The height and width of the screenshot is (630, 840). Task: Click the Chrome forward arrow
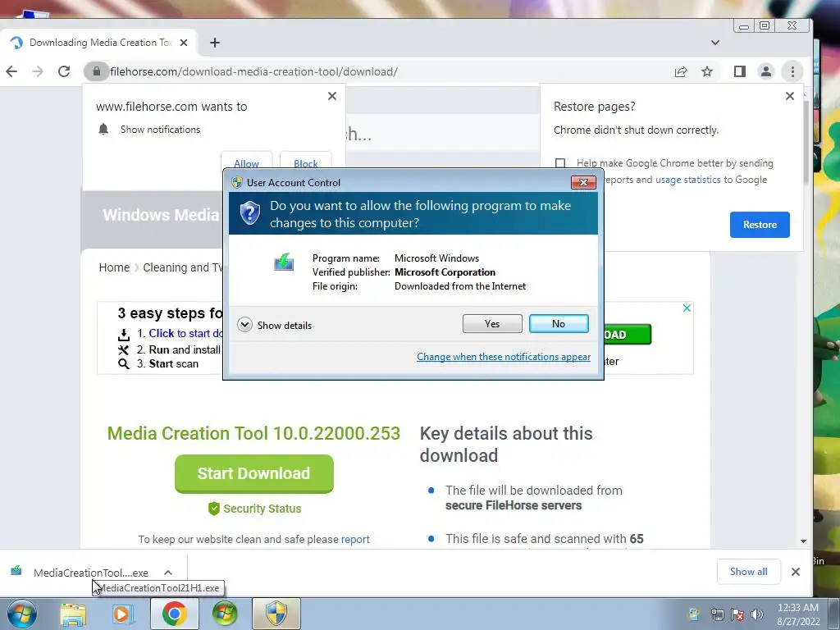[x=38, y=71]
